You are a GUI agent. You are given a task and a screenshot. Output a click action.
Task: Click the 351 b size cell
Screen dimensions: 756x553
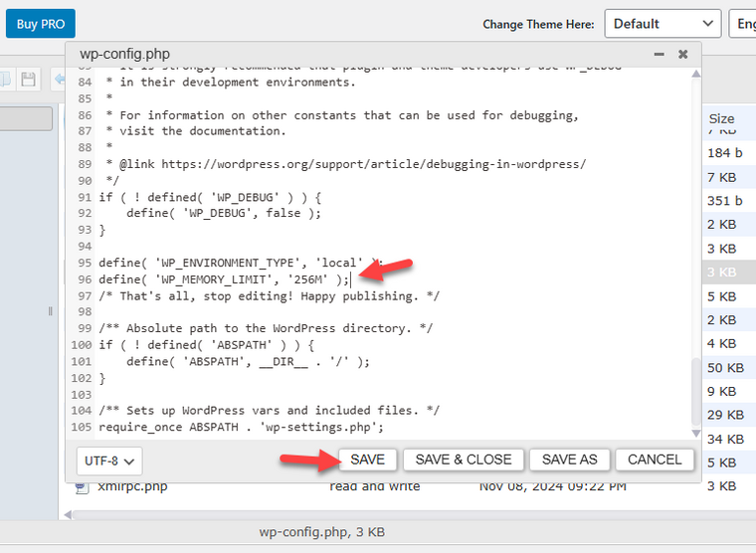pyautogui.click(x=724, y=201)
